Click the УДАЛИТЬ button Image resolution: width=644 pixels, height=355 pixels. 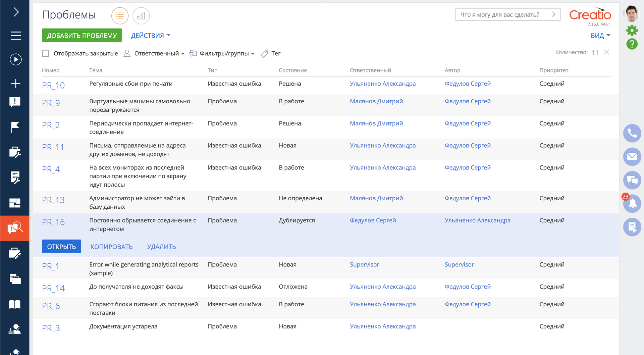(161, 247)
